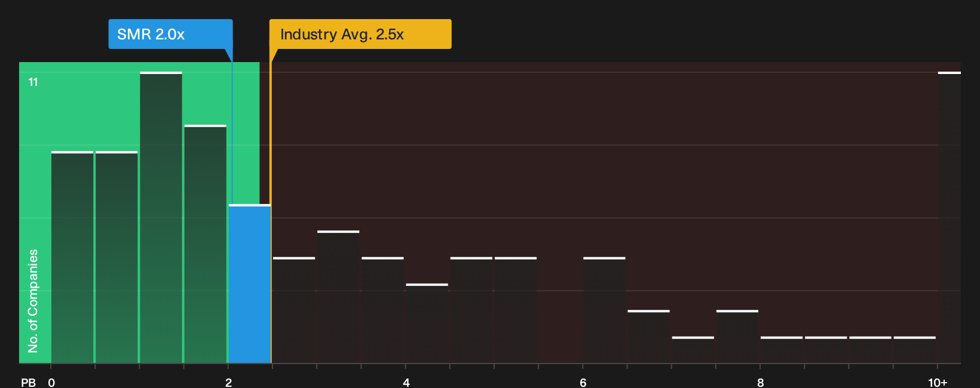Select the first green bar at PB 0 to 0.5
The height and width of the screenshot is (388, 980).
[x=72, y=258]
